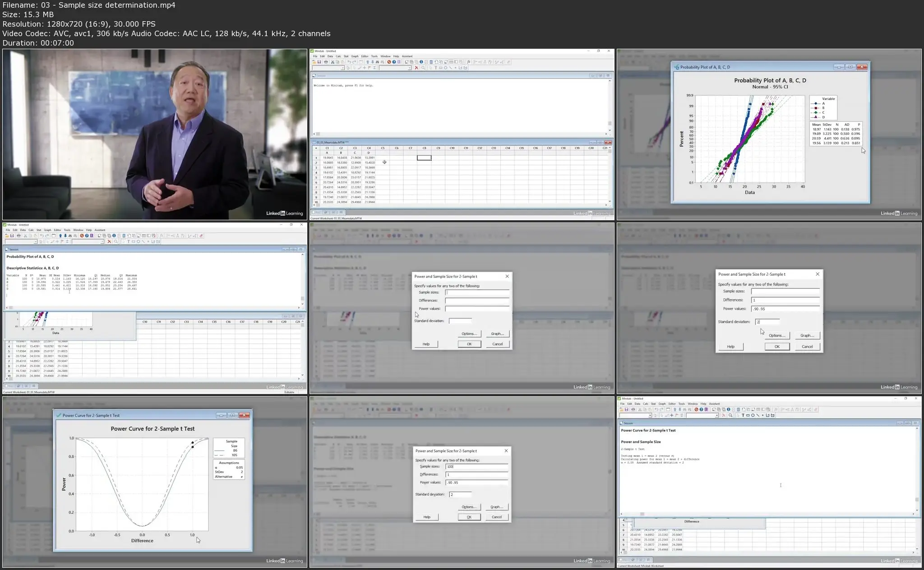Click Save icon in the Welcome to Minitab window

point(319,62)
